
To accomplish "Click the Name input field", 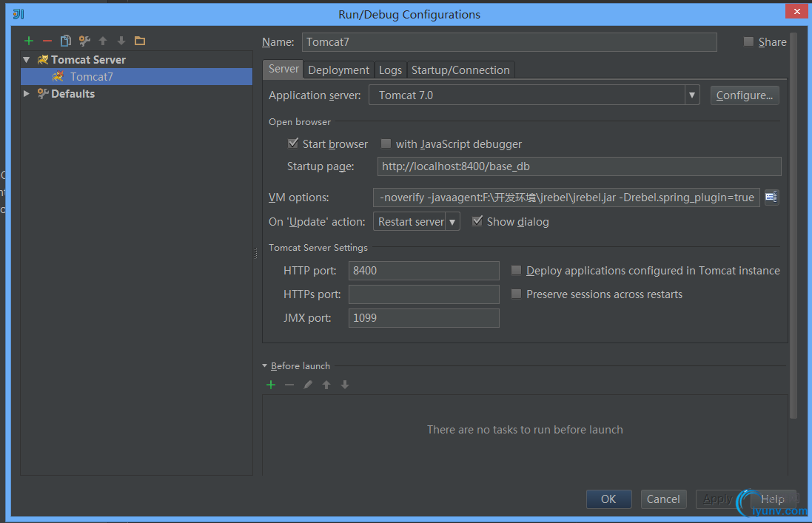I will 509,42.
